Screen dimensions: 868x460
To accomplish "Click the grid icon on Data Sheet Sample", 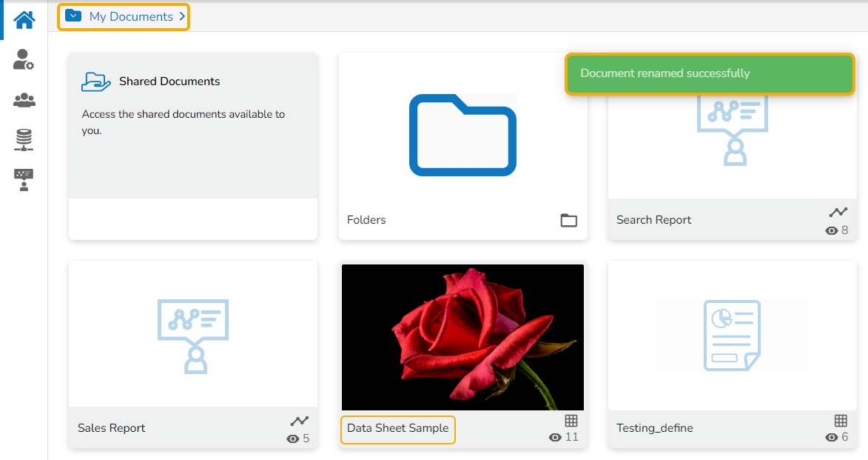I will click(x=571, y=421).
